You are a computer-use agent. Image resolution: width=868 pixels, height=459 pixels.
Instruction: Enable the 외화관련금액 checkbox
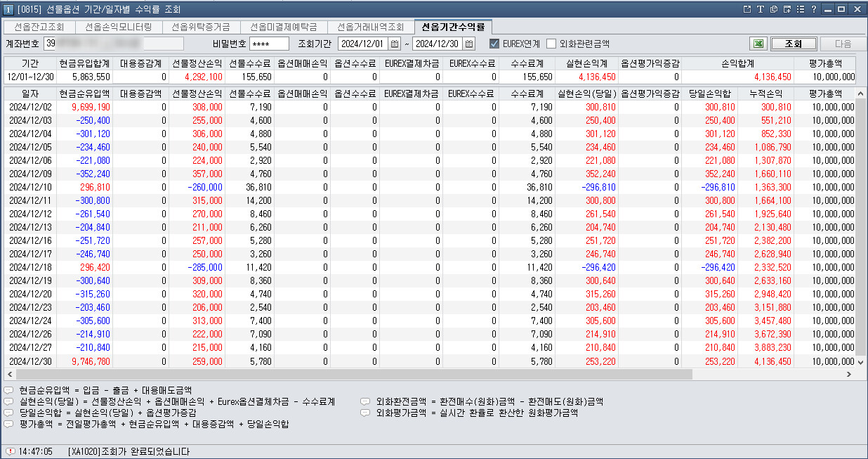click(x=551, y=44)
